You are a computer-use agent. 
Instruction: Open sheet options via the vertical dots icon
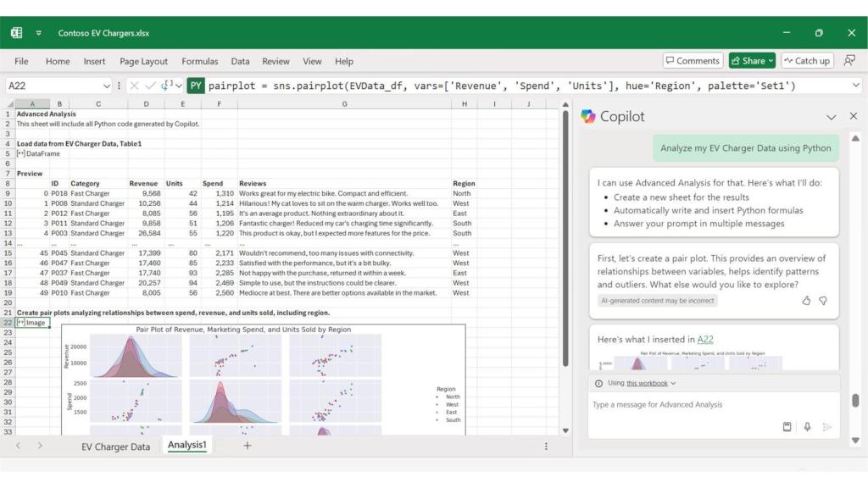pos(544,446)
